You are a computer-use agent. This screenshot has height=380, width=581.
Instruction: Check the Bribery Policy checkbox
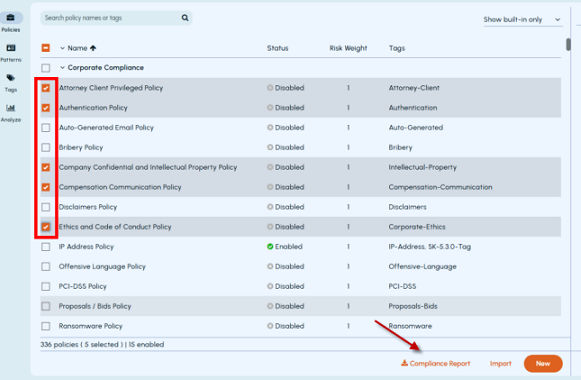46,147
